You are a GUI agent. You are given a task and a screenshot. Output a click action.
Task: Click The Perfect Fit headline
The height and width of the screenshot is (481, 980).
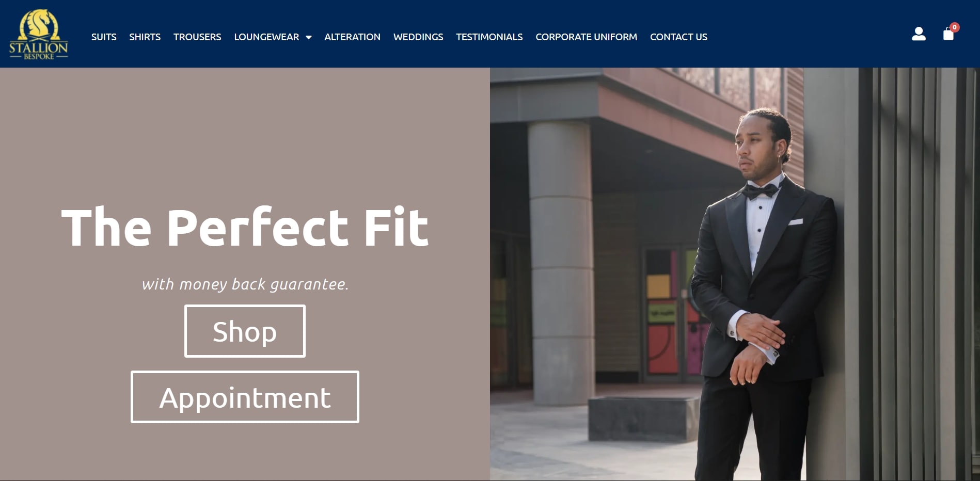[245, 228]
